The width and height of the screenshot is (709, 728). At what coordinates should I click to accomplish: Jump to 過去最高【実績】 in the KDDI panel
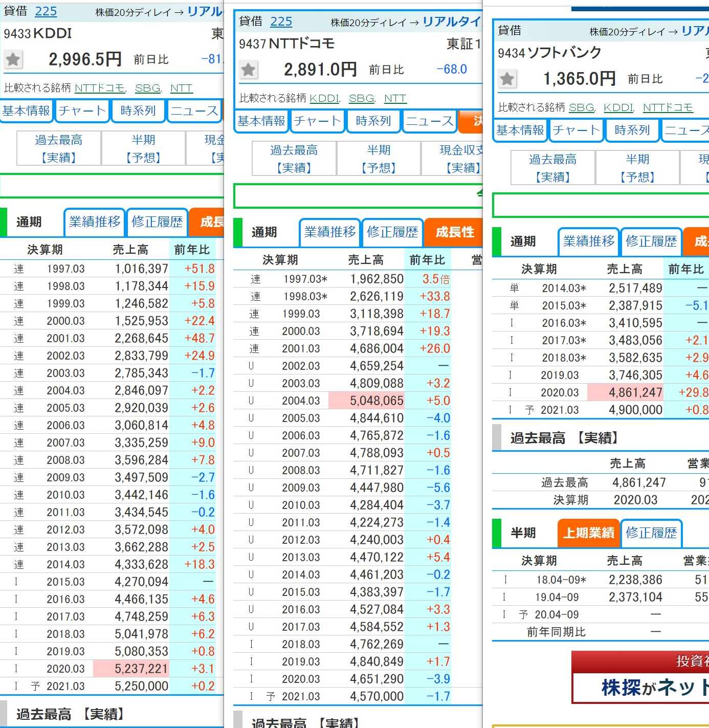(x=59, y=148)
